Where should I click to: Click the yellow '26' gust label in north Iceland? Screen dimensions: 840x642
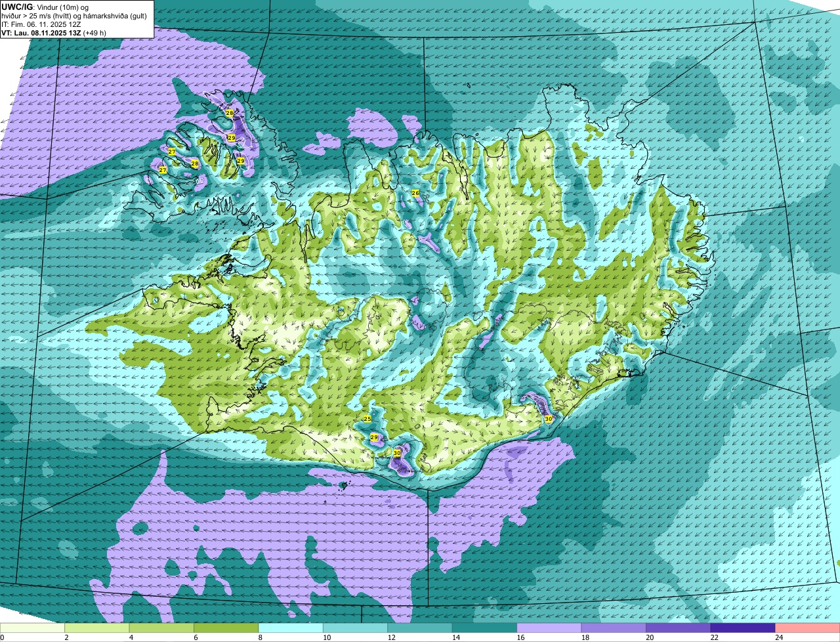tap(415, 193)
